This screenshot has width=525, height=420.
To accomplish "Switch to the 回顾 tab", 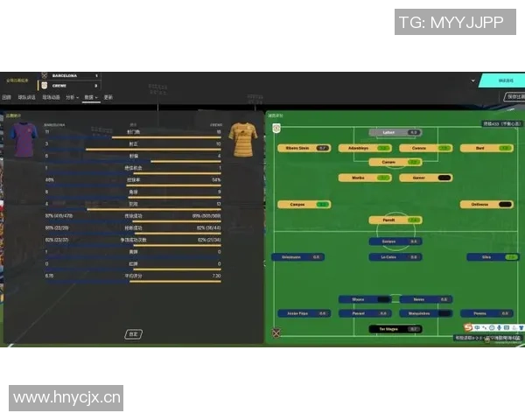I will 7,97.
